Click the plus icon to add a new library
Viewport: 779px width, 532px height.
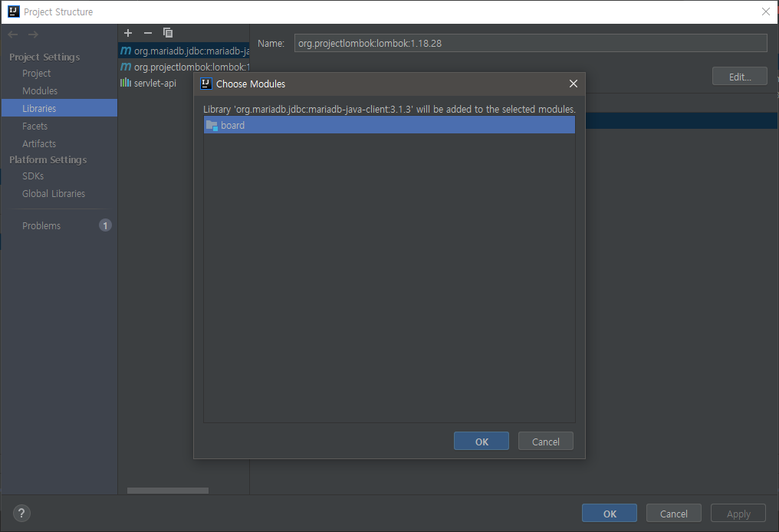tap(127, 33)
